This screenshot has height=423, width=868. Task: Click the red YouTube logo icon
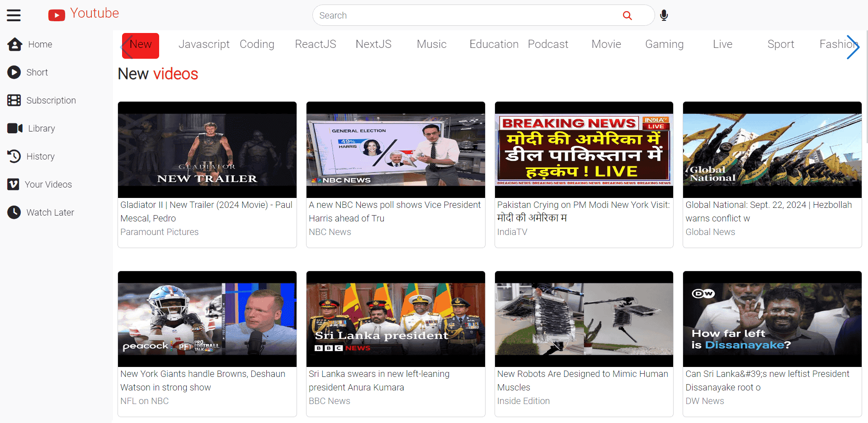pyautogui.click(x=57, y=15)
